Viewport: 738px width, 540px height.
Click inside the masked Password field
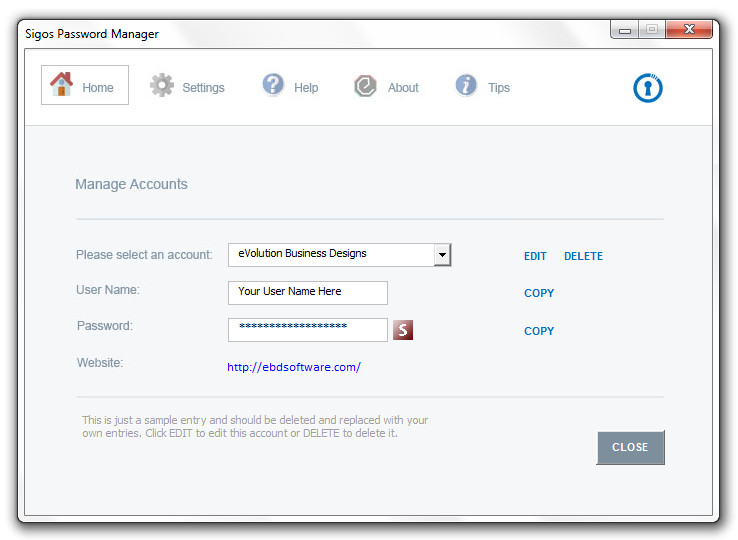point(308,330)
